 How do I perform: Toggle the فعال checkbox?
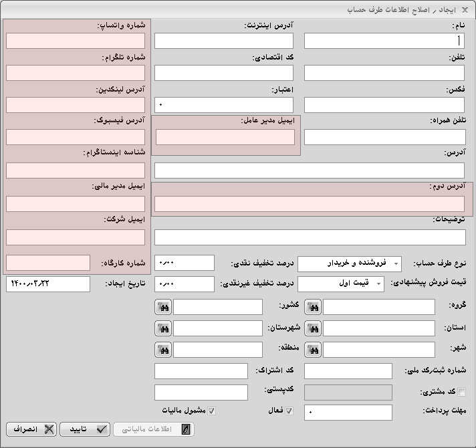[289, 411]
